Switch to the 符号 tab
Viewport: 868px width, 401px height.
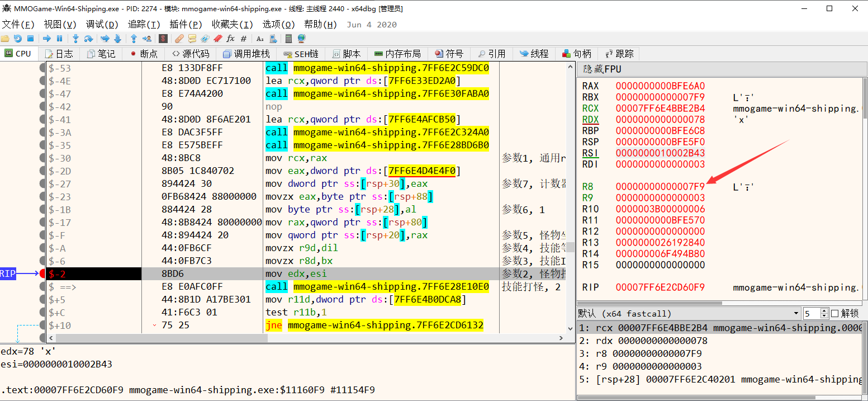point(449,54)
